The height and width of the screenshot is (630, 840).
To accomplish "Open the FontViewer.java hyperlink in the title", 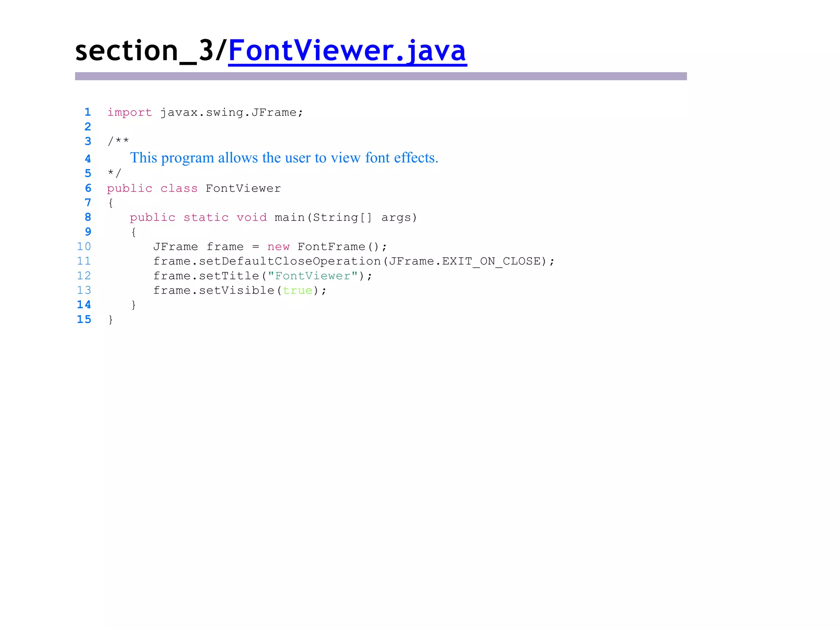I will point(347,51).
